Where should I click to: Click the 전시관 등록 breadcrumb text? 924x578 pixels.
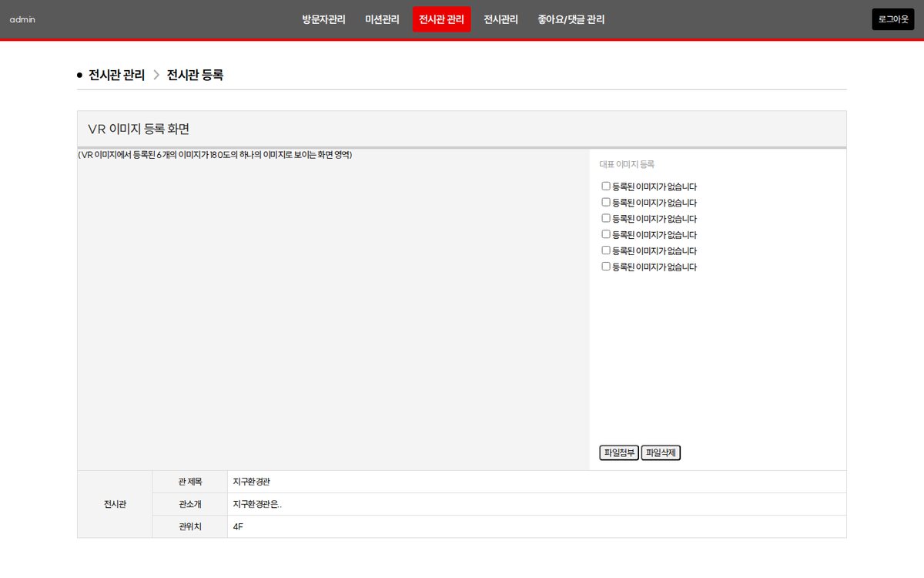point(195,75)
